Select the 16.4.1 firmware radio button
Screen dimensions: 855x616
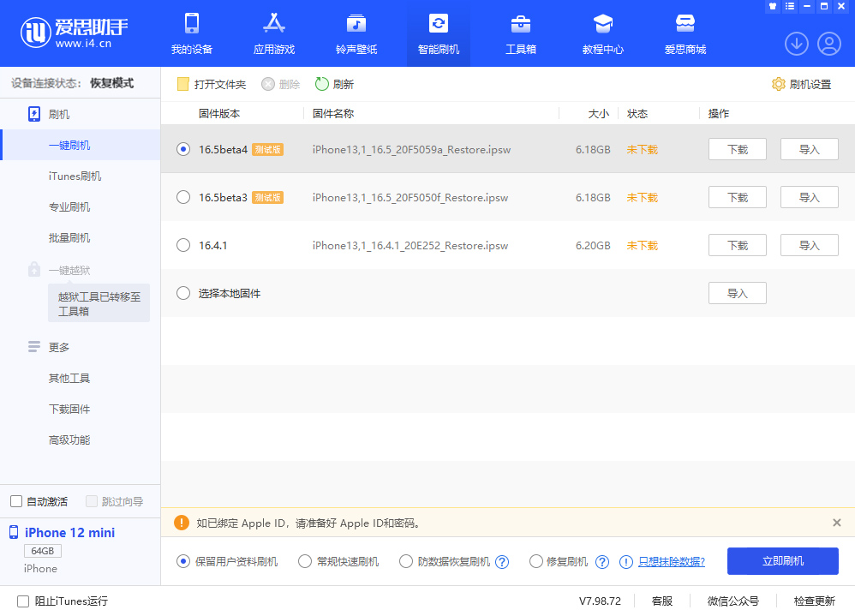coord(182,245)
